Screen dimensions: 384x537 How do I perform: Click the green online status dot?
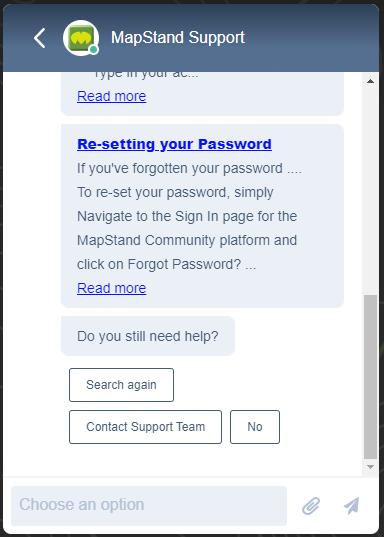94,50
